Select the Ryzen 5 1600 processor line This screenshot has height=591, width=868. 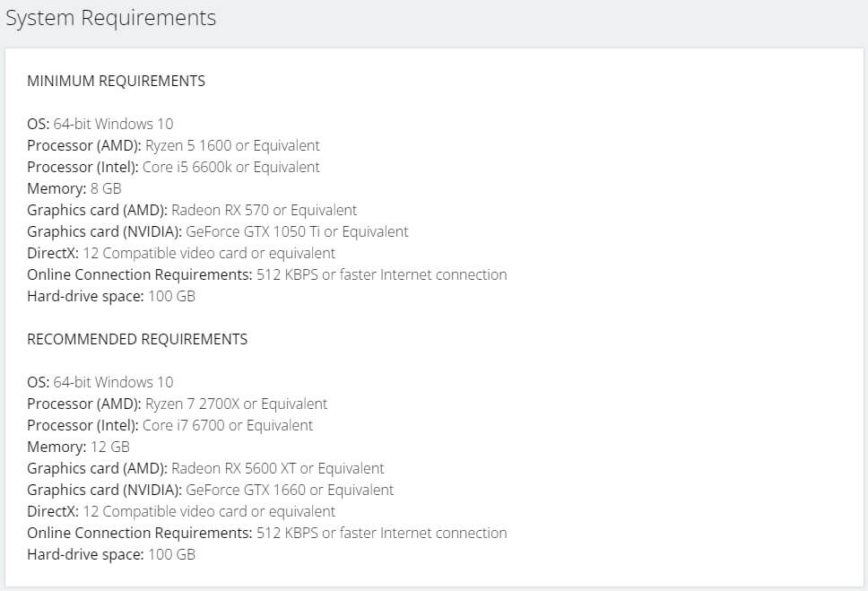pos(173,145)
